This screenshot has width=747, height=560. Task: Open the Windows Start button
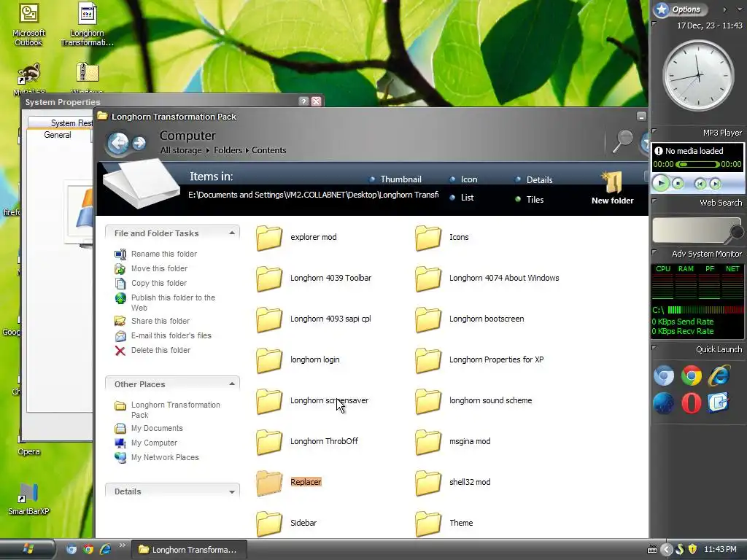pyautogui.click(x=28, y=549)
